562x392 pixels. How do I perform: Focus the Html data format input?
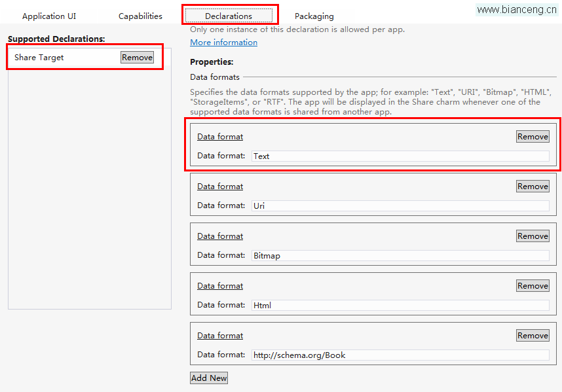400,306
